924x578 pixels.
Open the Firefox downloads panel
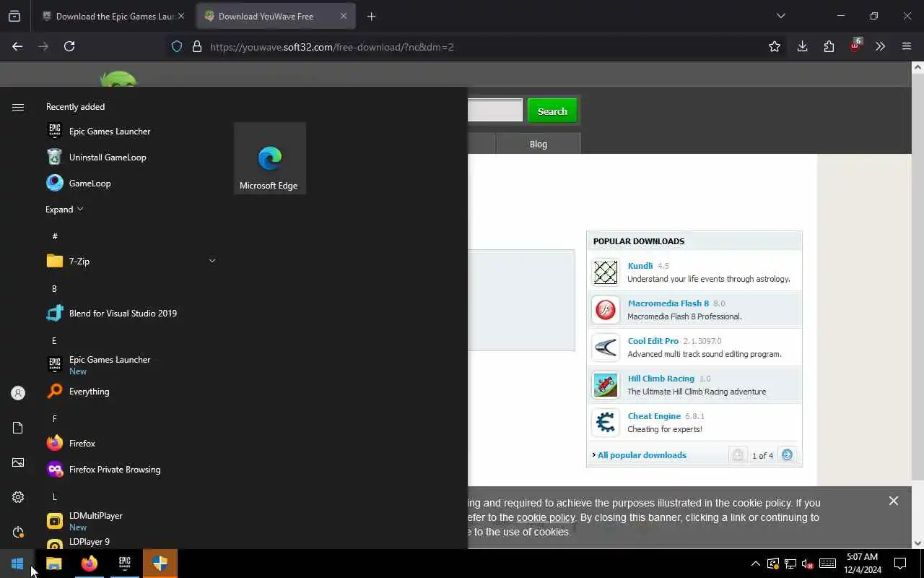coord(802,46)
